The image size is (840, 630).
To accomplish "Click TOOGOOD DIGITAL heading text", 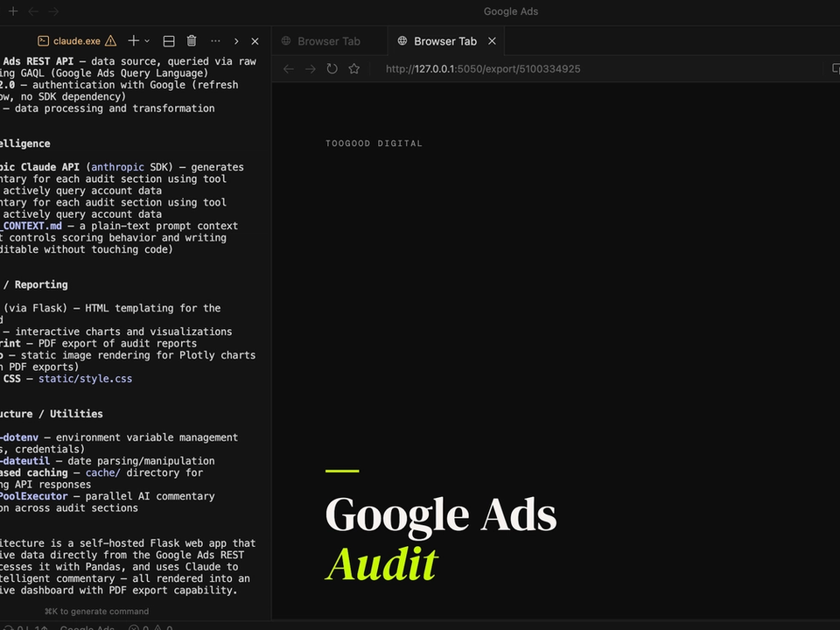I will pyautogui.click(x=374, y=143).
